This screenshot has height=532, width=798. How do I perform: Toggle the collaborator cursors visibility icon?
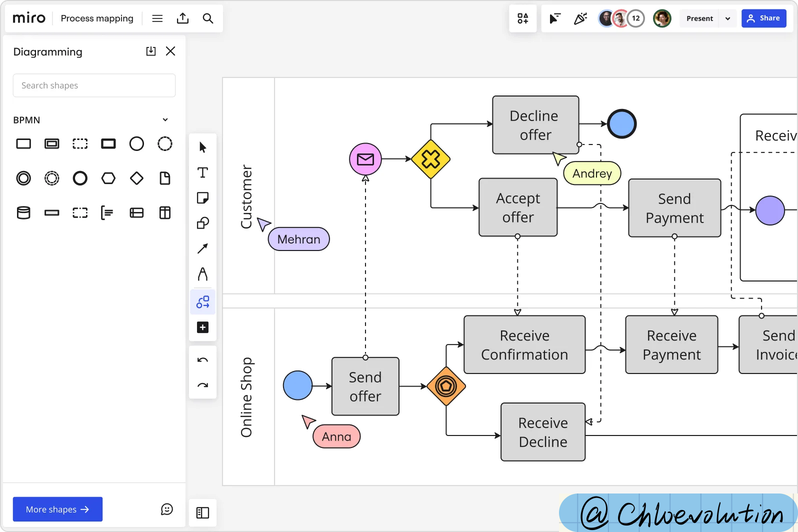point(554,18)
